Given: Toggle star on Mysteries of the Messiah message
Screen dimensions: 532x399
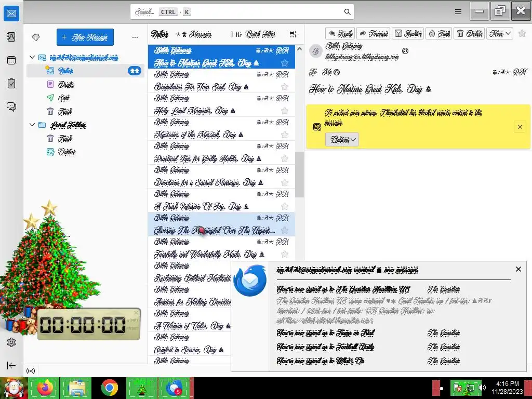Looking at the screenshot, I should (x=285, y=135).
